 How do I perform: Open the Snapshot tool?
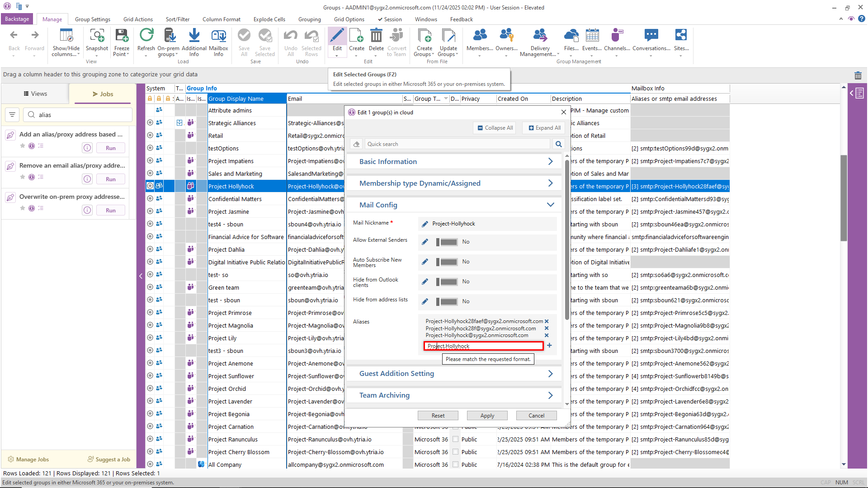pos(97,36)
